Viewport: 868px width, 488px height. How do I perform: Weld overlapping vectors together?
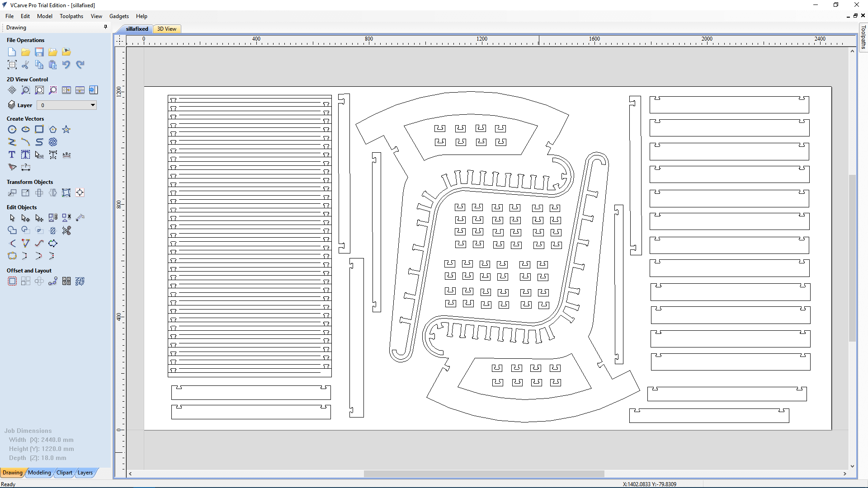pos(12,230)
